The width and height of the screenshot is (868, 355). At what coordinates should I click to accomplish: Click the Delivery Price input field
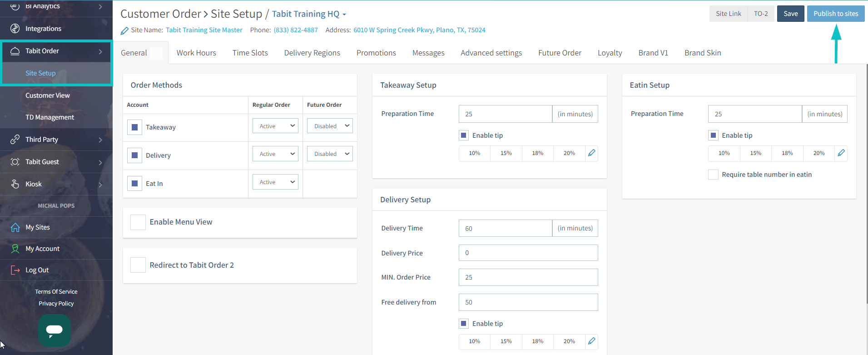(x=528, y=253)
